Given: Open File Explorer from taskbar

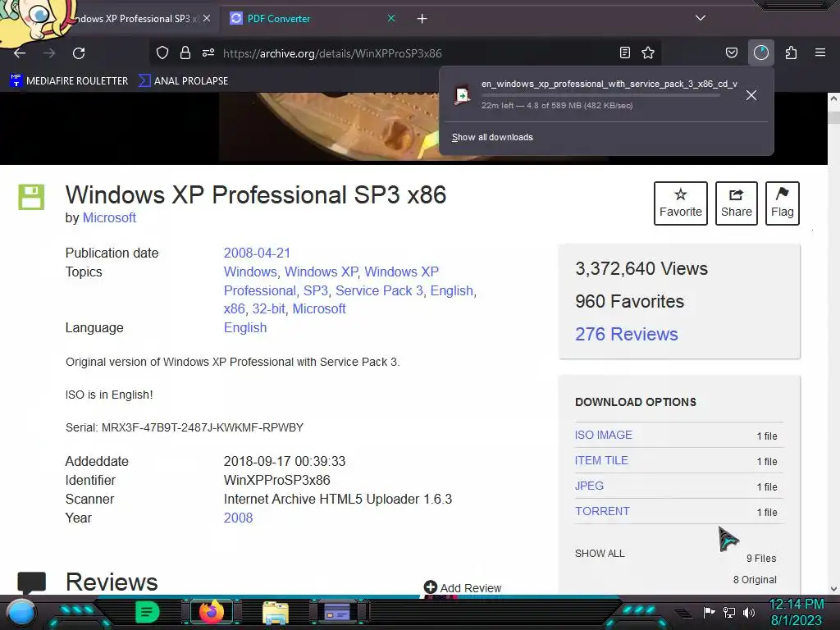Looking at the screenshot, I should [x=276, y=613].
